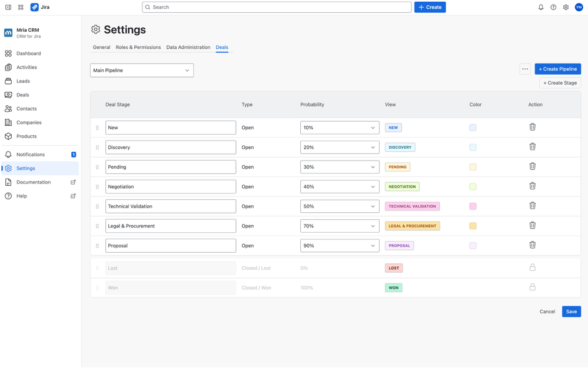Trash the Legal & Procurement stage

[x=532, y=225]
